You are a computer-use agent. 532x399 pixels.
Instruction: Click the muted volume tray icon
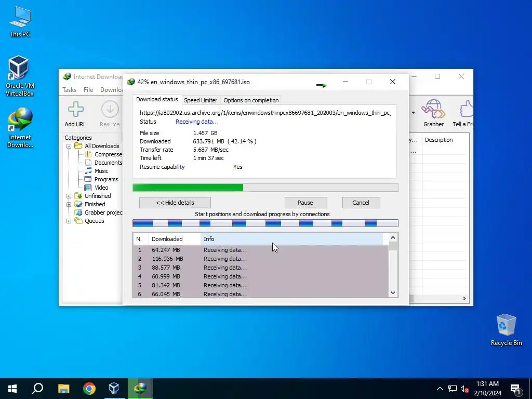coord(464,389)
